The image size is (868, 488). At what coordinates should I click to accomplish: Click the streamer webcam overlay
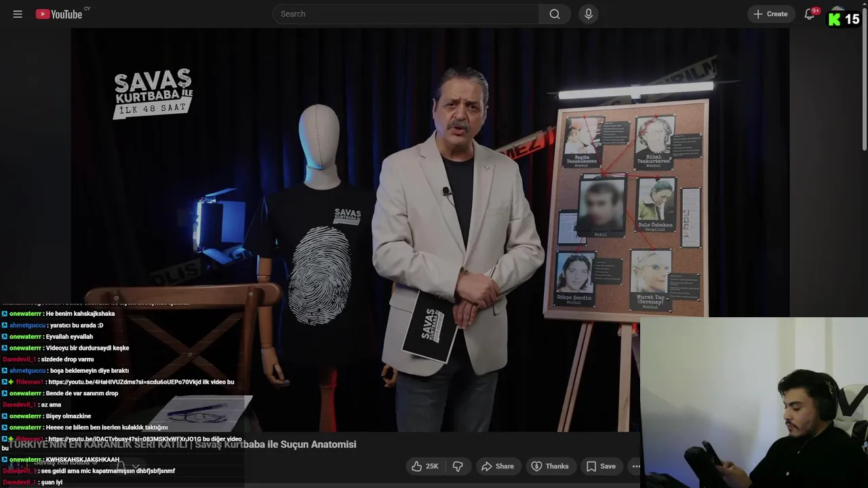754,403
